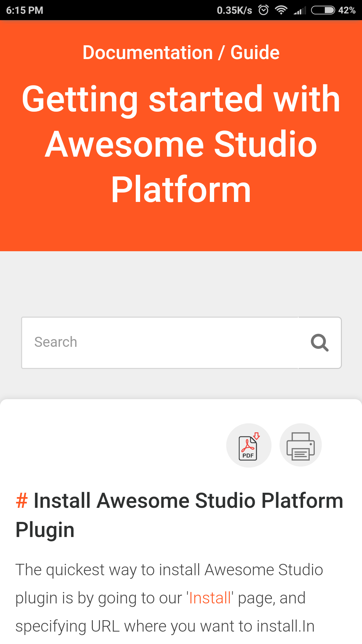The height and width of the screenshot is (644, 362).
Task: Tap the 0.35K/s network speed text
Action: pos(234,10)
